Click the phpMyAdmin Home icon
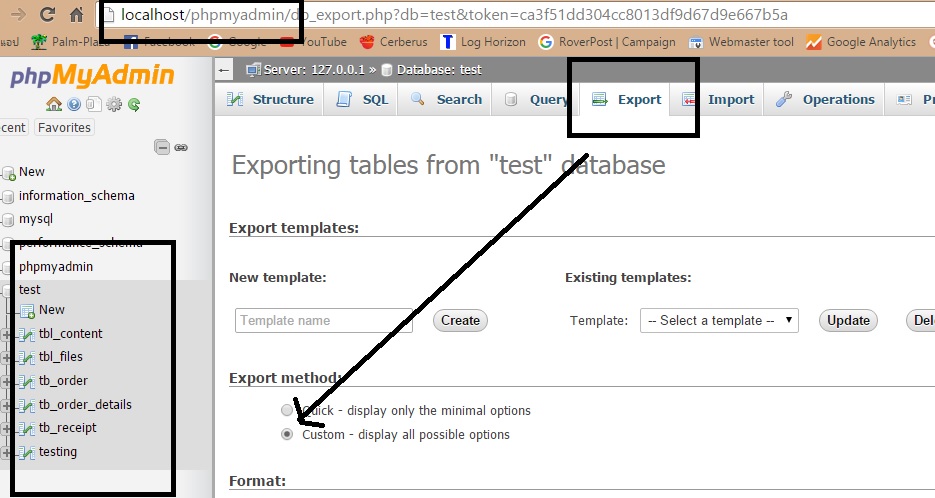Viewport: 935px width, 498px height. (54, 104)
